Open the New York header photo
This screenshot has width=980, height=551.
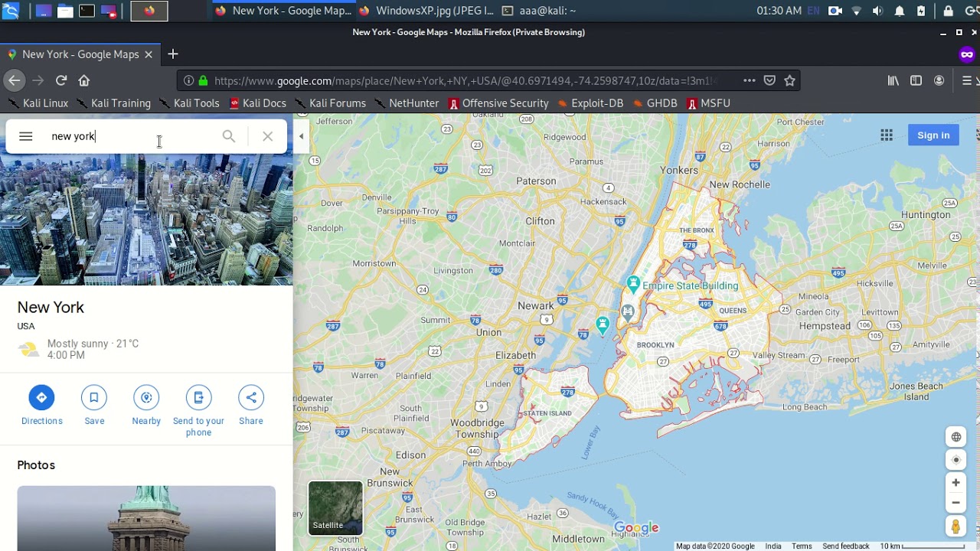(x=146, y=220)
